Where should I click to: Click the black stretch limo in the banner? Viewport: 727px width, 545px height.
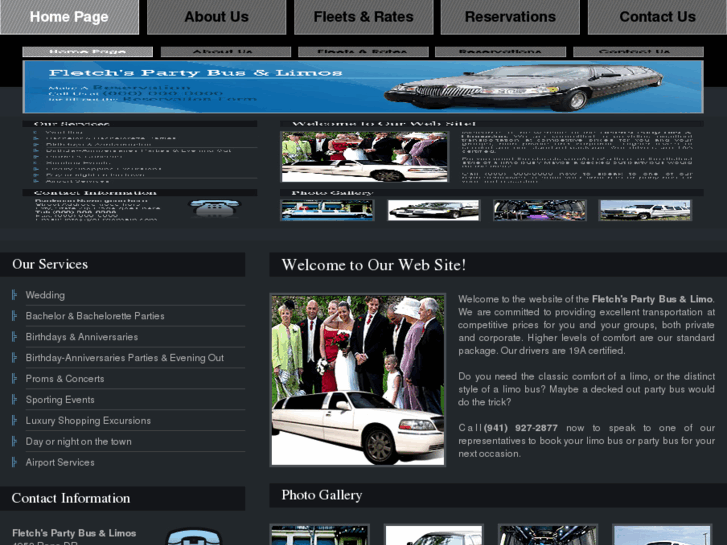(524, 87)
